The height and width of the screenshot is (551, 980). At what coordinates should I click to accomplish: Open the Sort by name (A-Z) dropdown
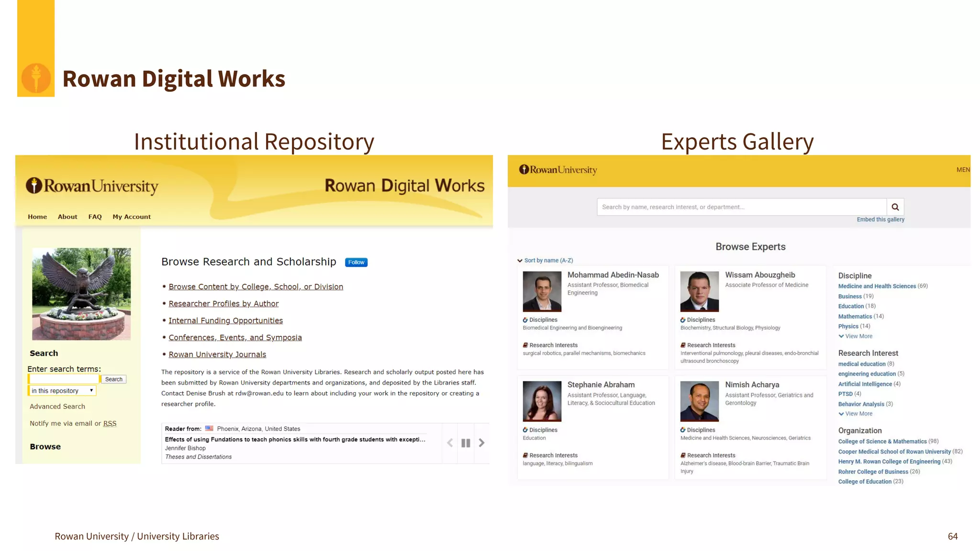545,261
